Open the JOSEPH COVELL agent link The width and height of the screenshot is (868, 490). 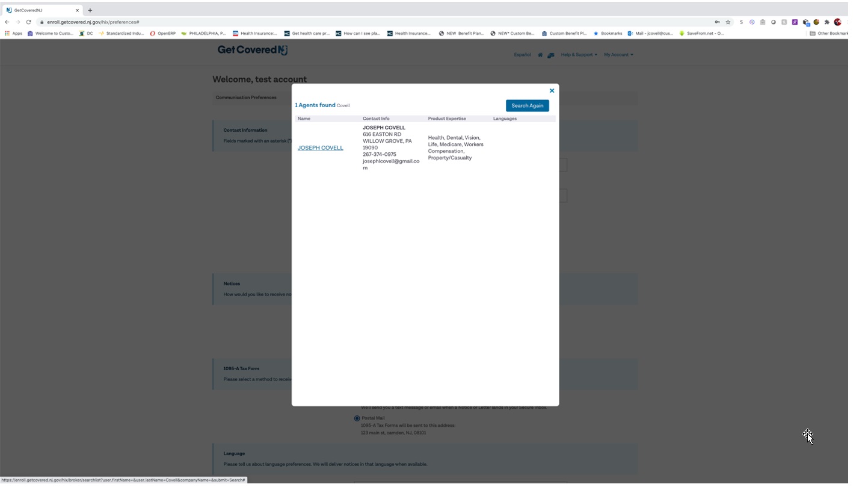click(320, 147)
